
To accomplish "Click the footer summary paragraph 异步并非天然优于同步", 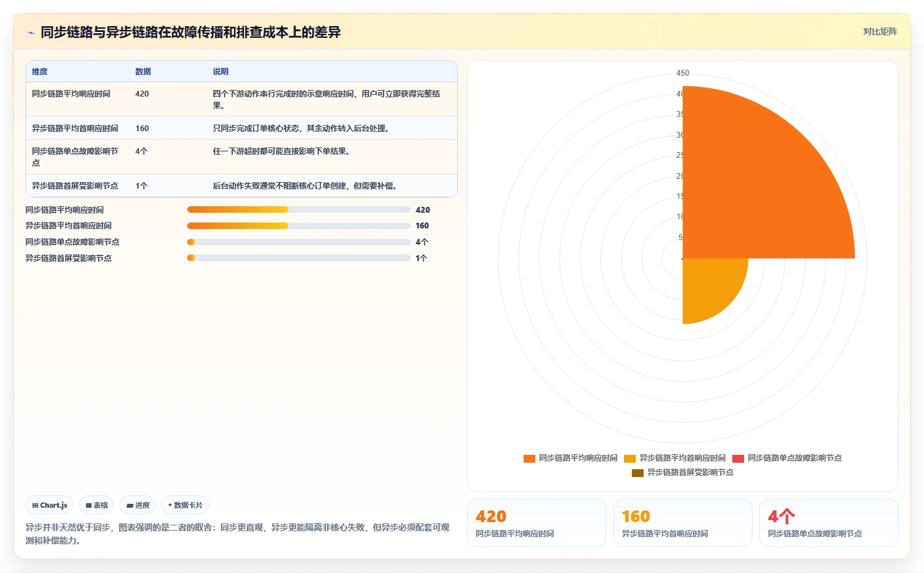I will coord(237,534).
